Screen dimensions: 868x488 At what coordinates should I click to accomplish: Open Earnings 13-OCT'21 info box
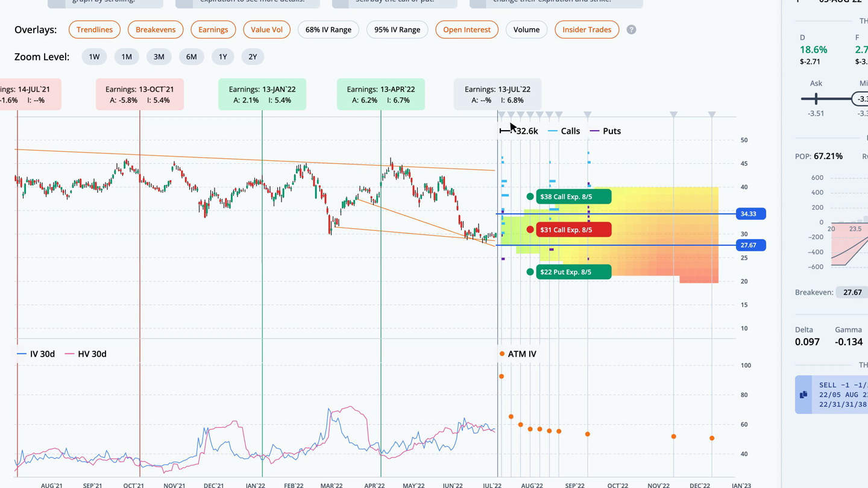pyautogui.click(x=140, y=95)
